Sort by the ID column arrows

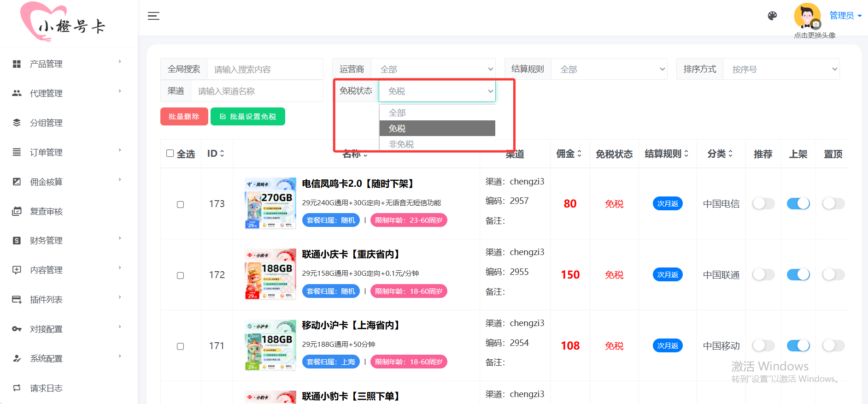[x=222, y=154]
